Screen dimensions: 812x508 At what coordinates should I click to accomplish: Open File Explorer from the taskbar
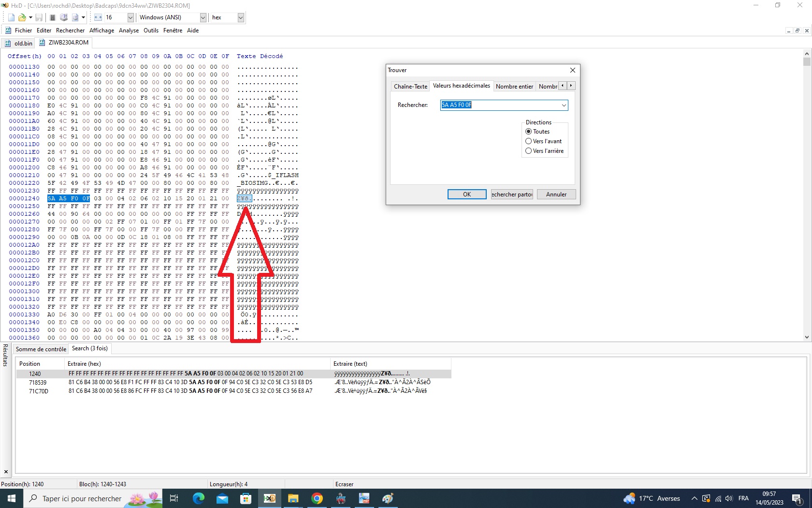[x=293, y=498]
